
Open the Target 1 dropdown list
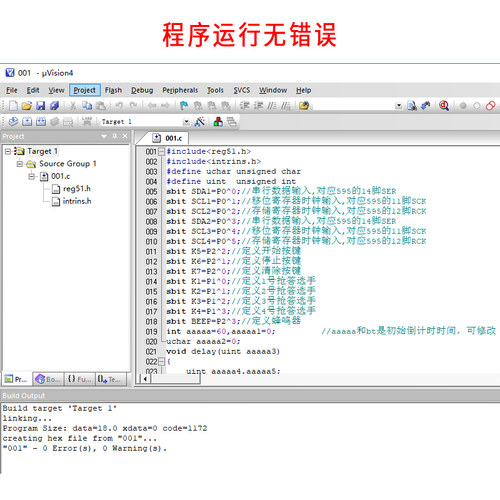[186, 122]
